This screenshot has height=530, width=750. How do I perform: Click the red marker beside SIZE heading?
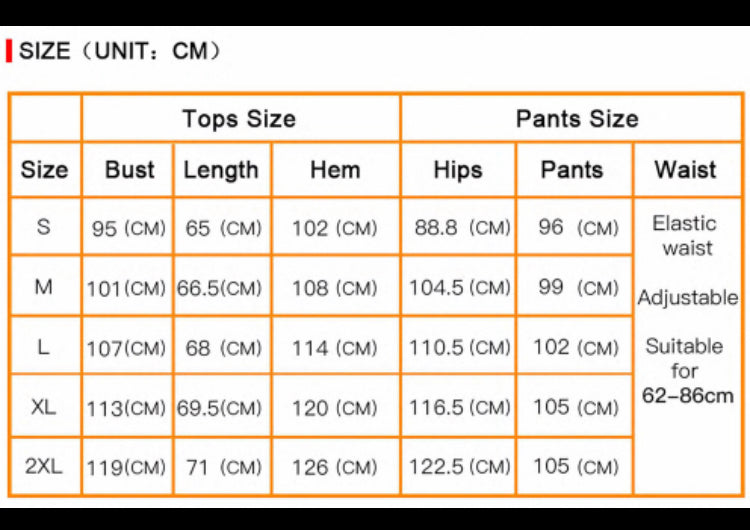[x=9, y=51]
